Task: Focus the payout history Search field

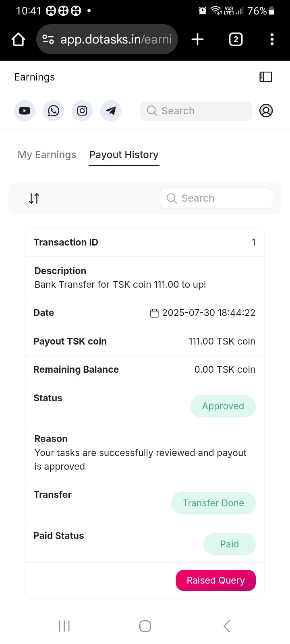Action: pyautogui.click(x=217, y=198)
